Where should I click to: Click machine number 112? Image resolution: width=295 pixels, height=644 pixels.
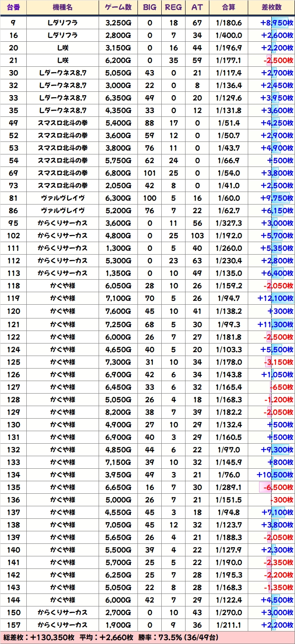pyautogui.click(x=13, y=260)
